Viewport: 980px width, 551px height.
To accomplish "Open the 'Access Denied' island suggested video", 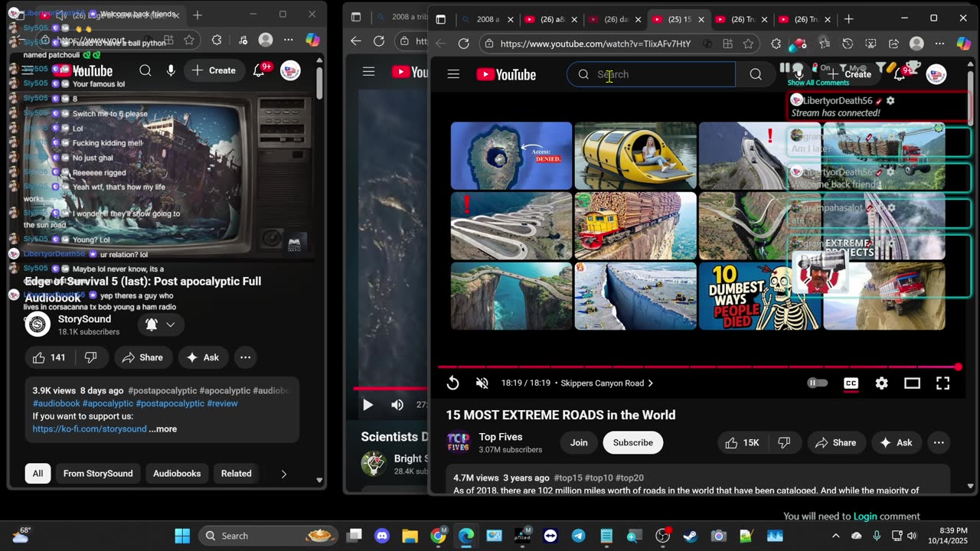I will click(x=511, y=155).
